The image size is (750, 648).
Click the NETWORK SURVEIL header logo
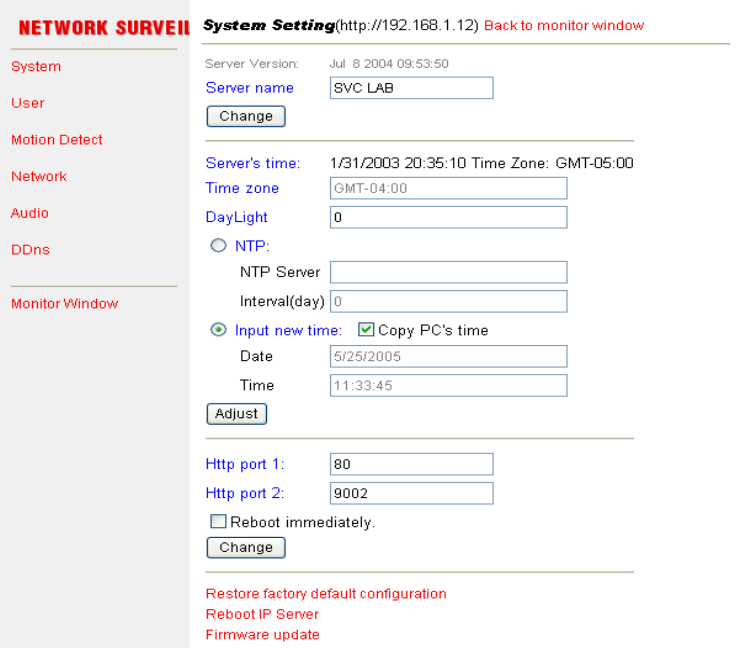point(104,28)
